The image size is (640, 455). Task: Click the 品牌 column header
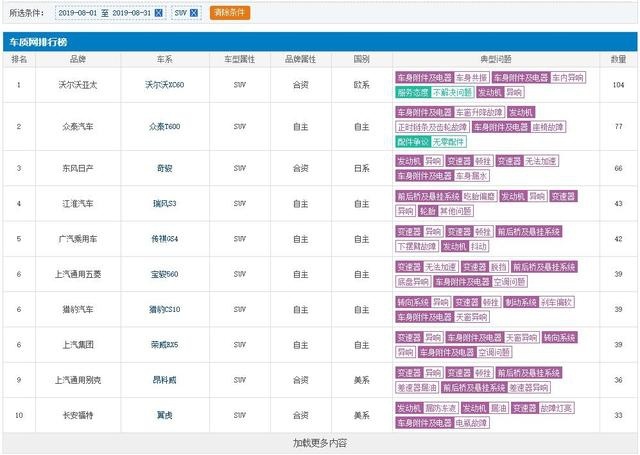coord(78,59)
